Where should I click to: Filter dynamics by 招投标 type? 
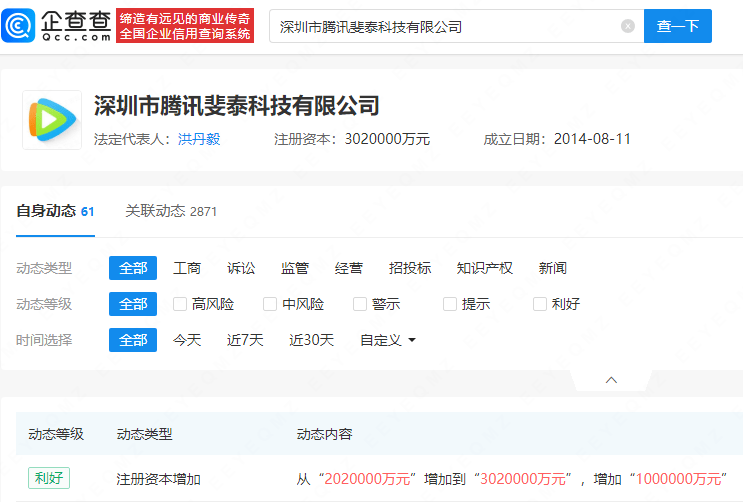point(410,268)
